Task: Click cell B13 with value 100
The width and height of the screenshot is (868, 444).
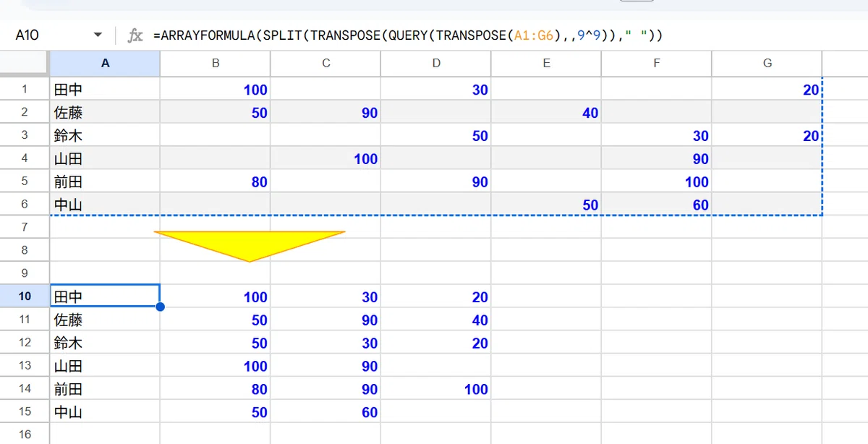Action: [x=216, y=366]
